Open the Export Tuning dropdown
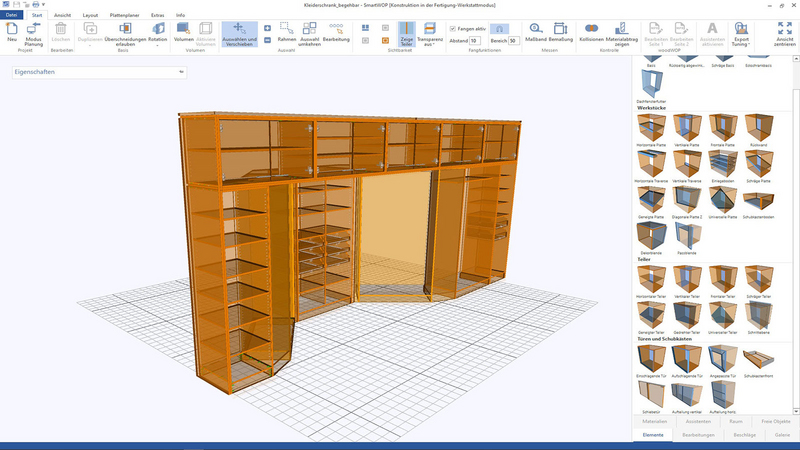The image size is (800, 450). tap(742, 34)
